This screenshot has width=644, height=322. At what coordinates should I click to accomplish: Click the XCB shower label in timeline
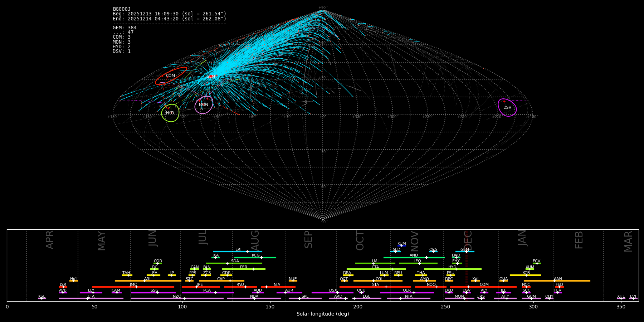point(526,273)
